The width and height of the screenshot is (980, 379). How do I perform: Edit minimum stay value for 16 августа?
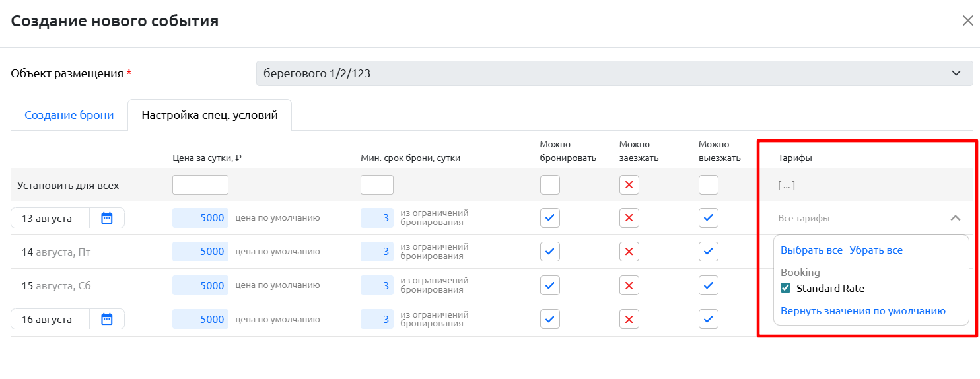pyautogui.click(x=377, y=319)
